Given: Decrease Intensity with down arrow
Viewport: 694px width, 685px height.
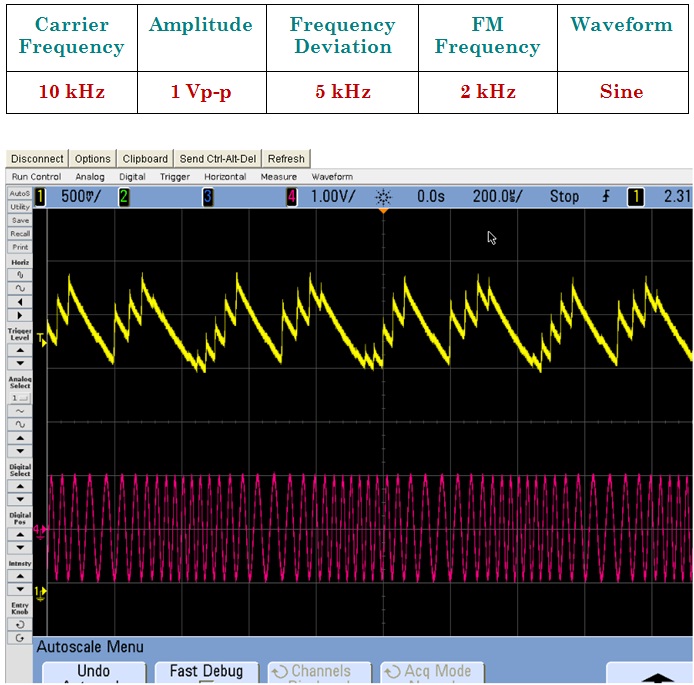Looking at the screenshot, I should [19, 589].
